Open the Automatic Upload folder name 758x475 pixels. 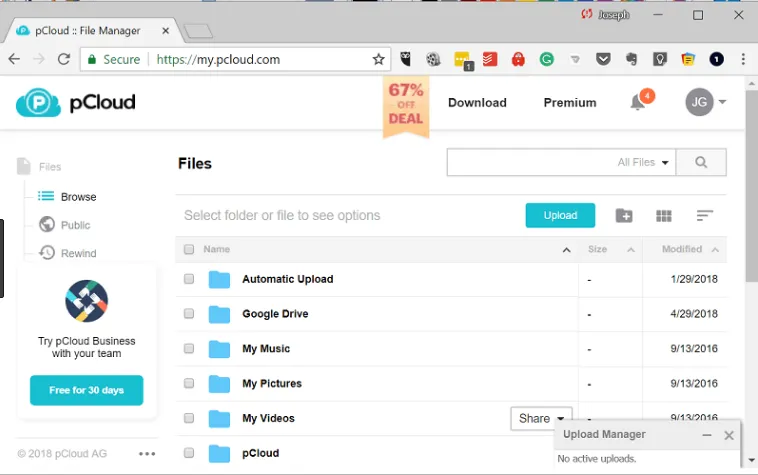288,279
